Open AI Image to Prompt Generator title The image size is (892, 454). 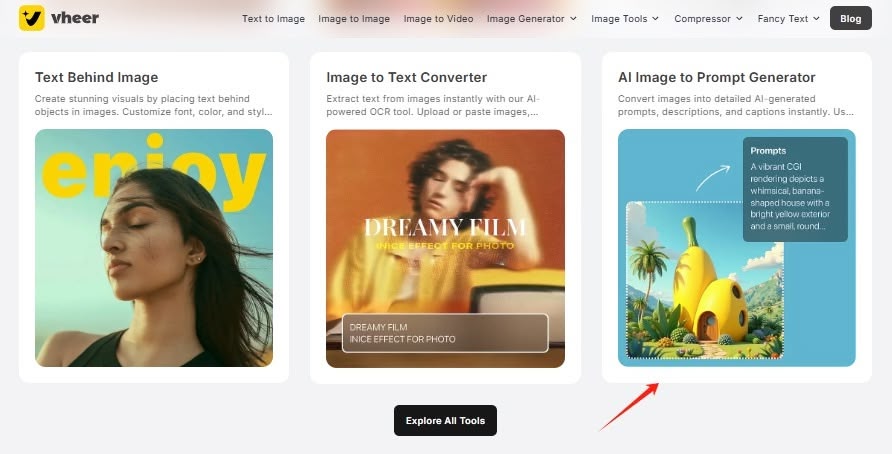[716, 77]
